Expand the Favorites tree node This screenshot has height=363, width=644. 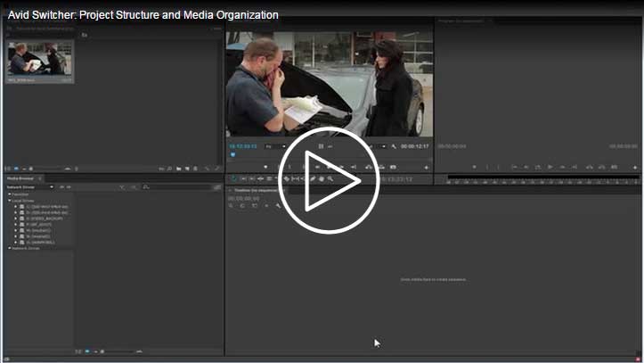[10, 194]
